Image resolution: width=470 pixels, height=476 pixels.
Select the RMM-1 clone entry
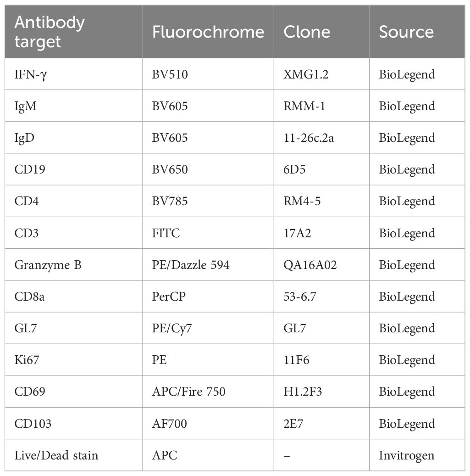tap(321, 106)
